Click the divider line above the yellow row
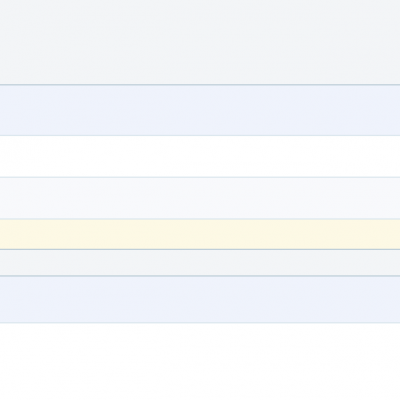This screenshot has height=400, width=400. coord(200,219)
